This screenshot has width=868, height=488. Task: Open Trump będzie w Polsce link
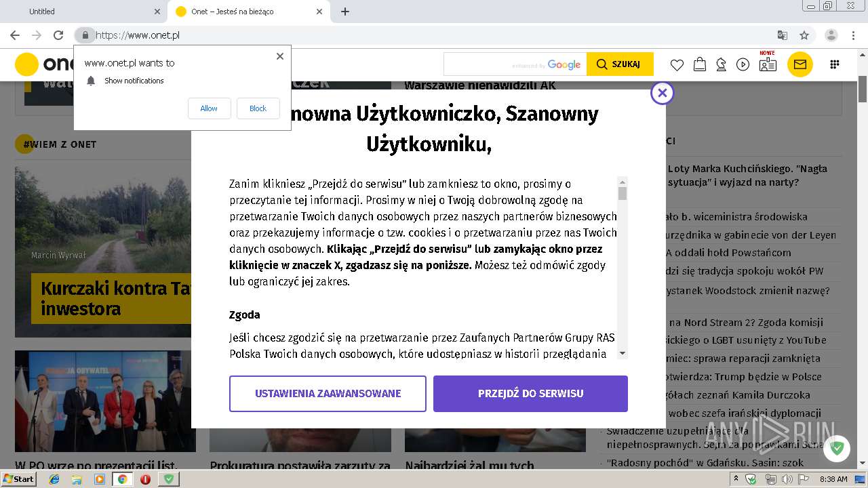click(x=744, y=377)
